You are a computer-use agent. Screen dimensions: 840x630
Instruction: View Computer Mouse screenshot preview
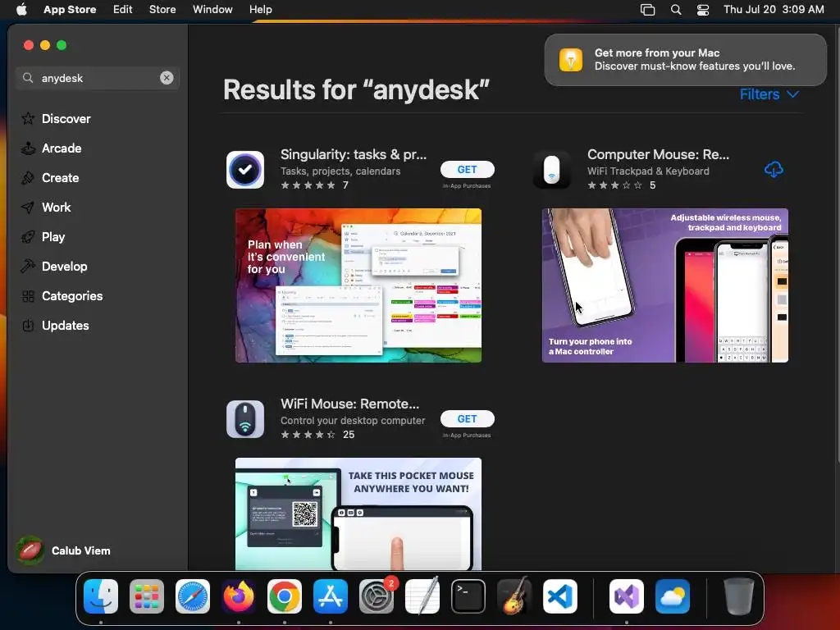[x=664, y=285]
